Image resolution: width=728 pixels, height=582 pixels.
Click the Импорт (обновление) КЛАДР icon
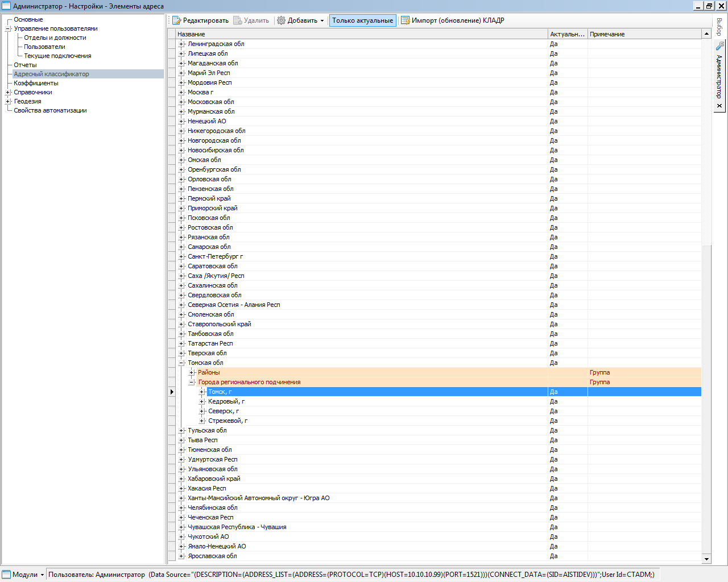(406, 20)
